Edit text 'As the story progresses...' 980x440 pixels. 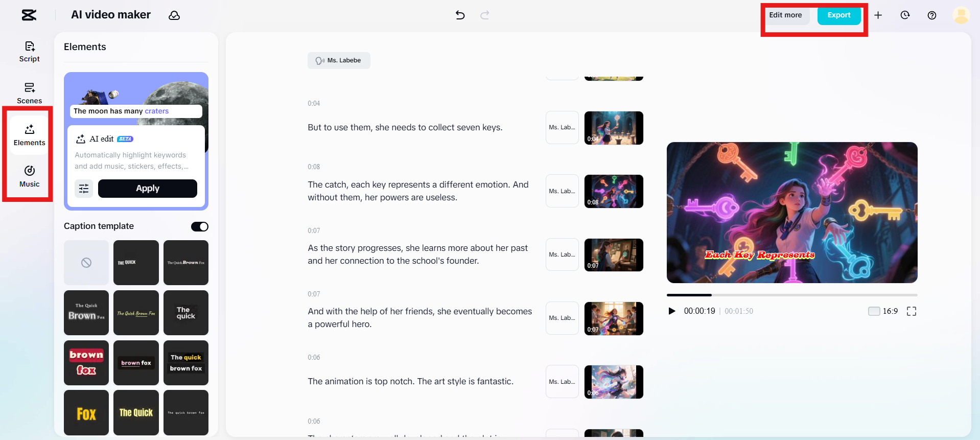(418, 254)
